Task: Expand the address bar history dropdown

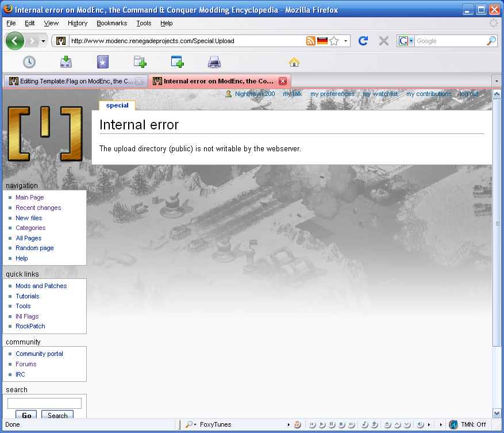Action: click(346, 41)
